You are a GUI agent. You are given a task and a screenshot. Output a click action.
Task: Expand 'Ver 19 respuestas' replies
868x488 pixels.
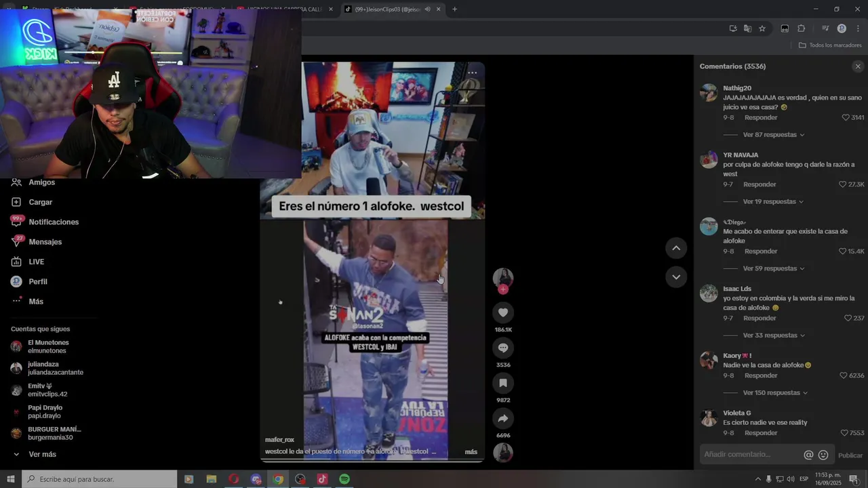click(x=773, y=202)
